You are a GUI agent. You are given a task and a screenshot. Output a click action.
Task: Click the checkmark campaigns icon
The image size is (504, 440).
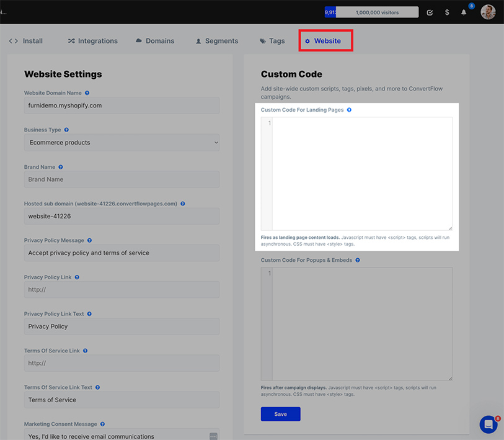click(430, 12)
